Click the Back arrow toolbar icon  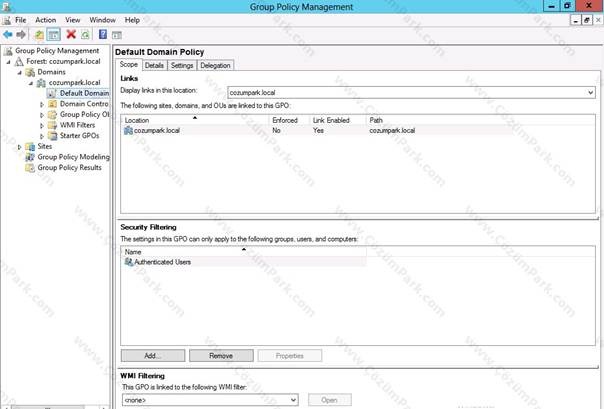(8, 35)
